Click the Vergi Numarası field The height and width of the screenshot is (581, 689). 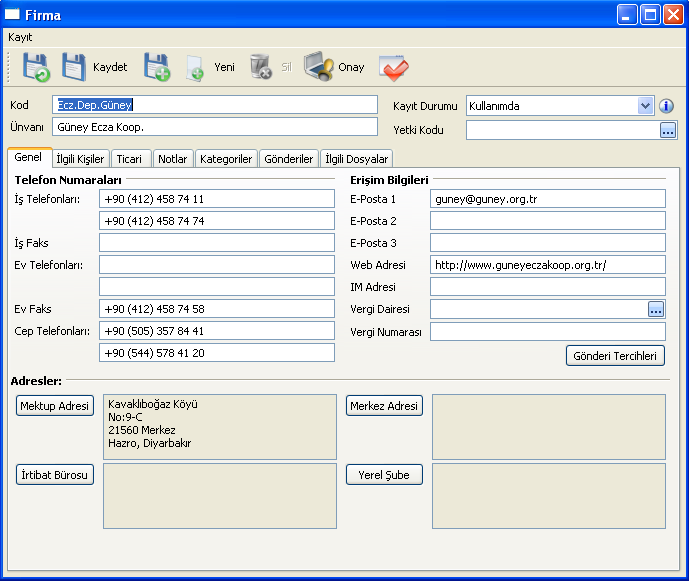pos(548,331)
